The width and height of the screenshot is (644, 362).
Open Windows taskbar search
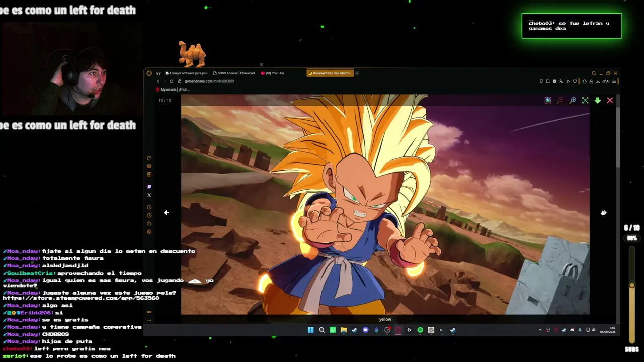click(321, 330)
